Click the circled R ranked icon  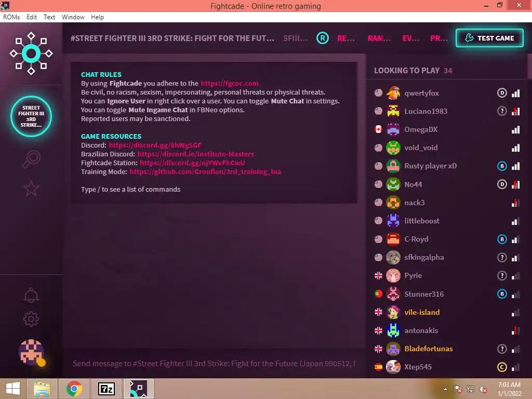tap(322, 38)
